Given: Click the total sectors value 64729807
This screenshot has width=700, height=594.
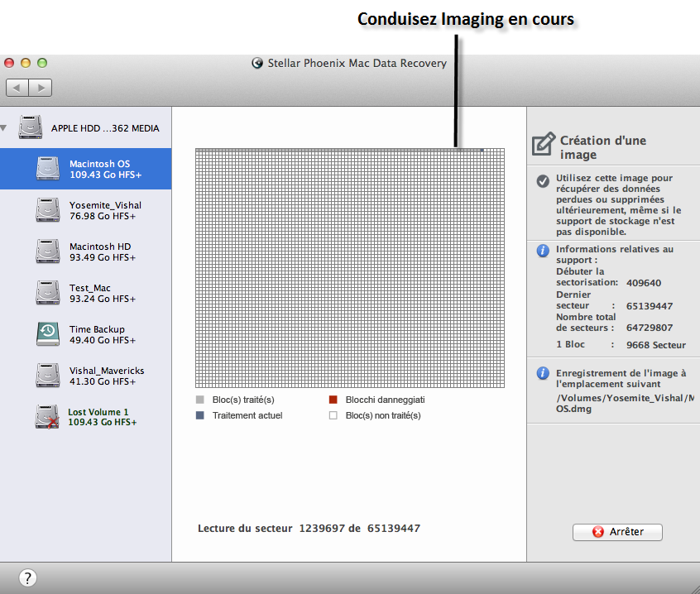Looking at the screenshot, I should pos(649,328).
